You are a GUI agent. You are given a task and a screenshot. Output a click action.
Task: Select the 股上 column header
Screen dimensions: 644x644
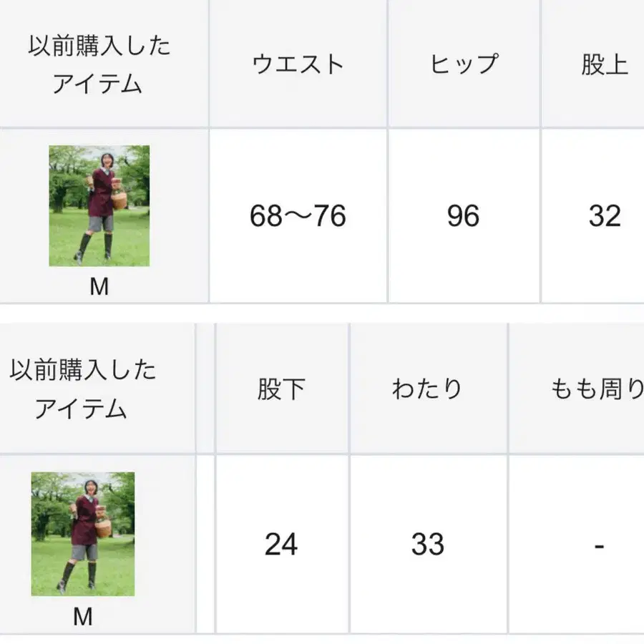[x=605, y=64]
